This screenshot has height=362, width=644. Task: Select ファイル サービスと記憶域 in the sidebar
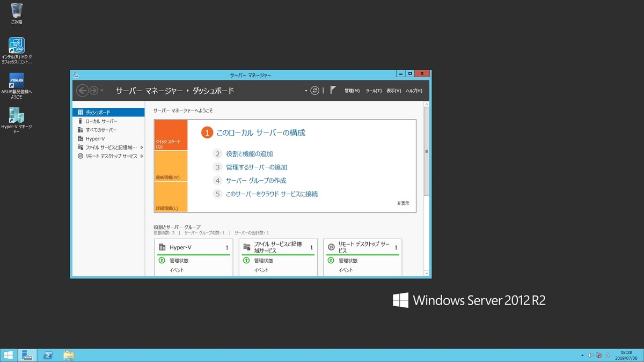[x=108, y=147]
